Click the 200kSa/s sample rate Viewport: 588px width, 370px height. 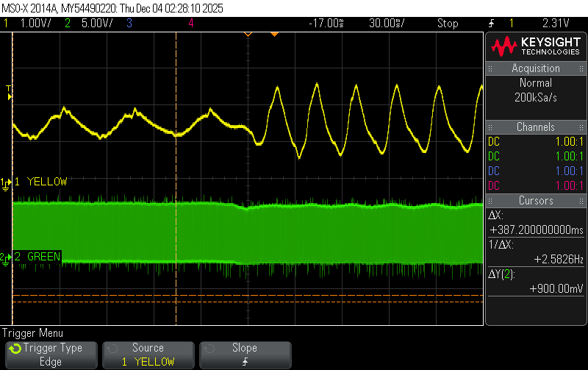(x=536, y=98)
